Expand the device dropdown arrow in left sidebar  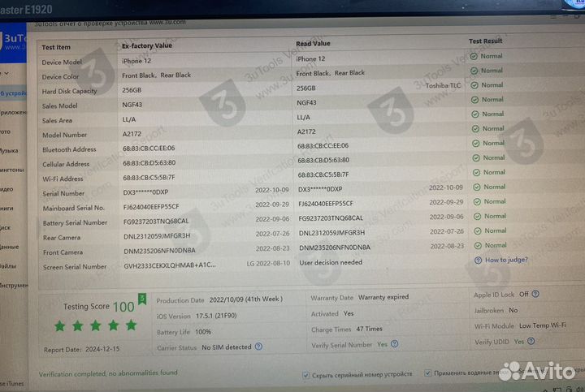pos(6,74)
